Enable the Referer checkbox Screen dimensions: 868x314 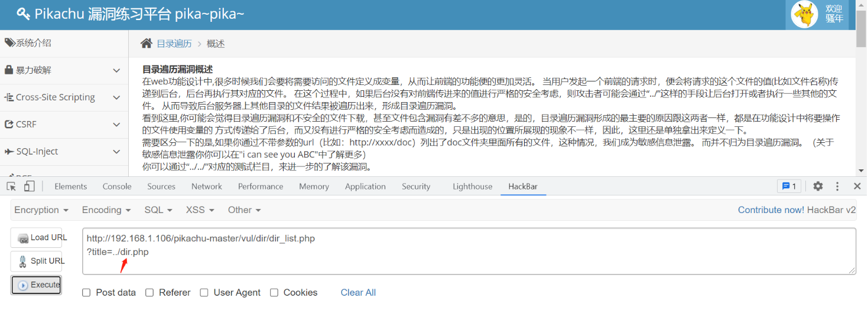(149, 293)
